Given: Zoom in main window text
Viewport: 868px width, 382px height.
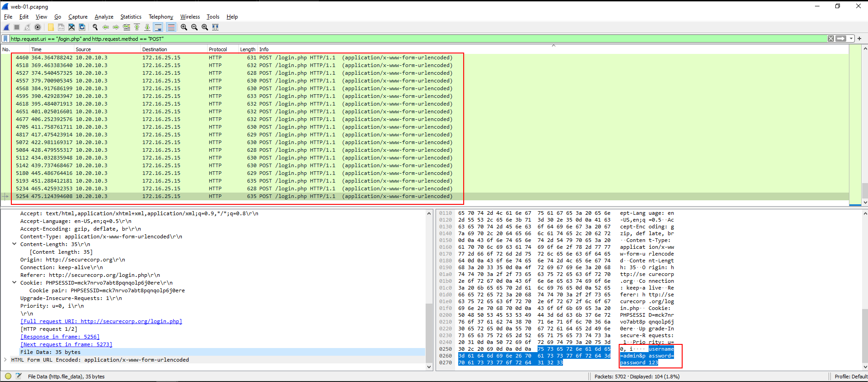Looking at the screenshot, I should pos(184,27).
